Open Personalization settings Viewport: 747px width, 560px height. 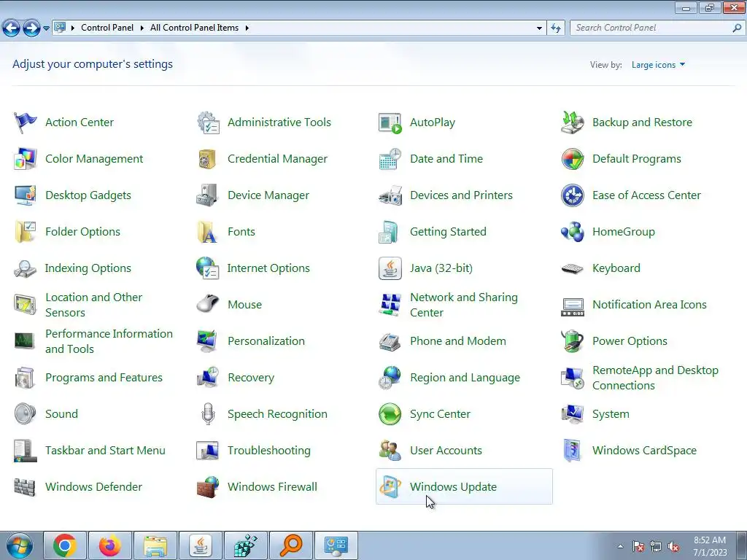pos(266,341)
